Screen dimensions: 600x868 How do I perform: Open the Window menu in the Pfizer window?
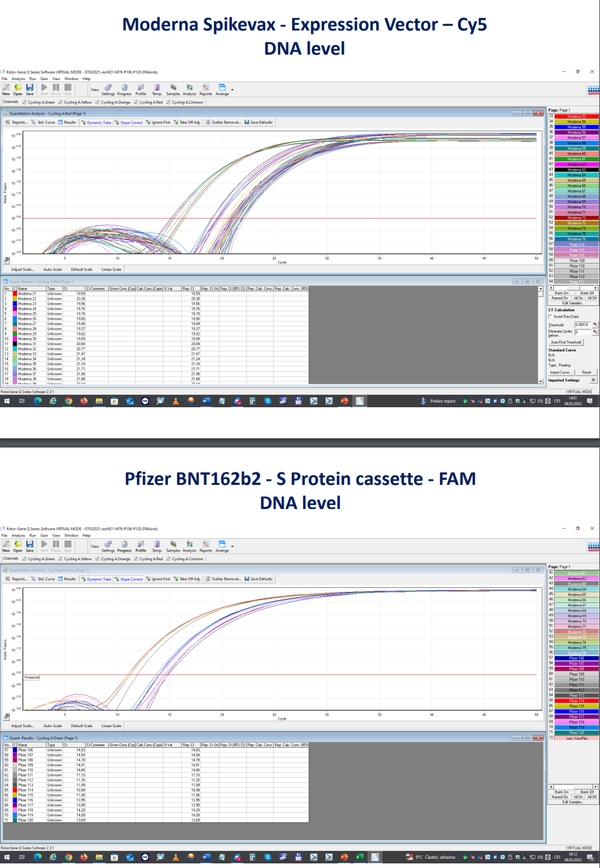click(71, 536)
